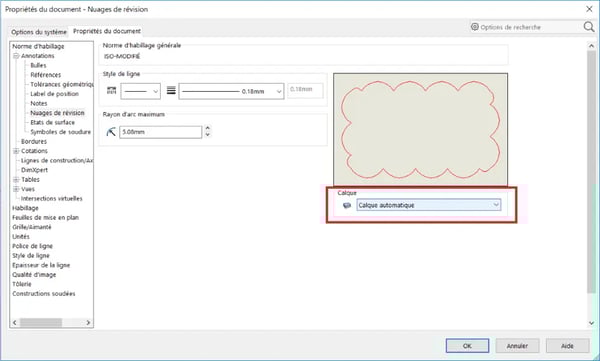Image resolution: width=600 pixels, height=361 pixels.
Task: Select Epaisseur de la ligne item
Action: (41, 265)
